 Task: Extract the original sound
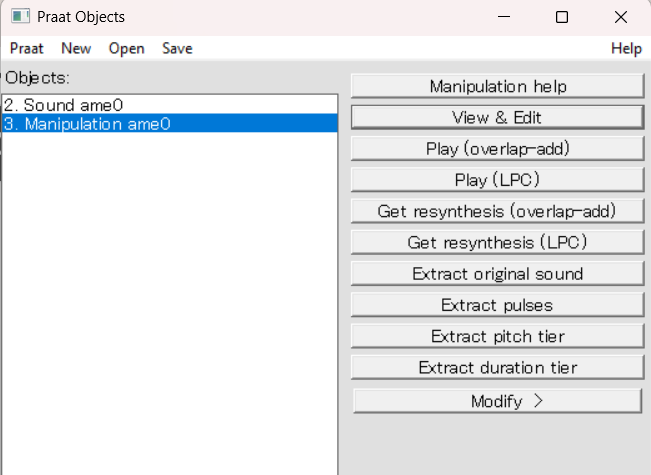click(497, 274)
